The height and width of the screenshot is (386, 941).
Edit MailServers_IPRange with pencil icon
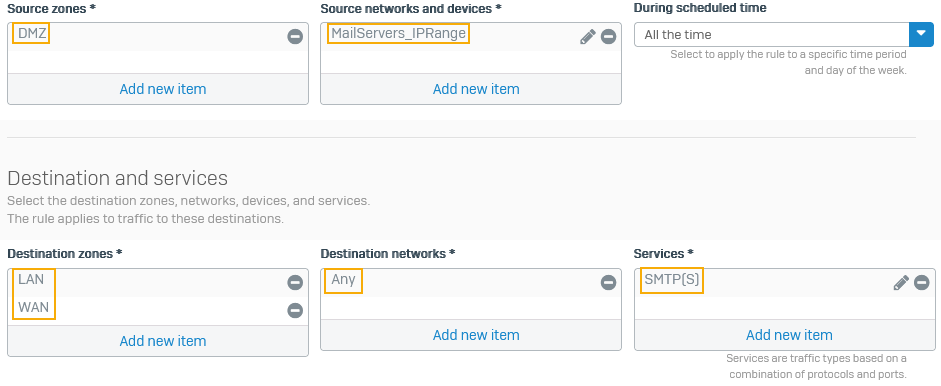[x=588, y=37]
